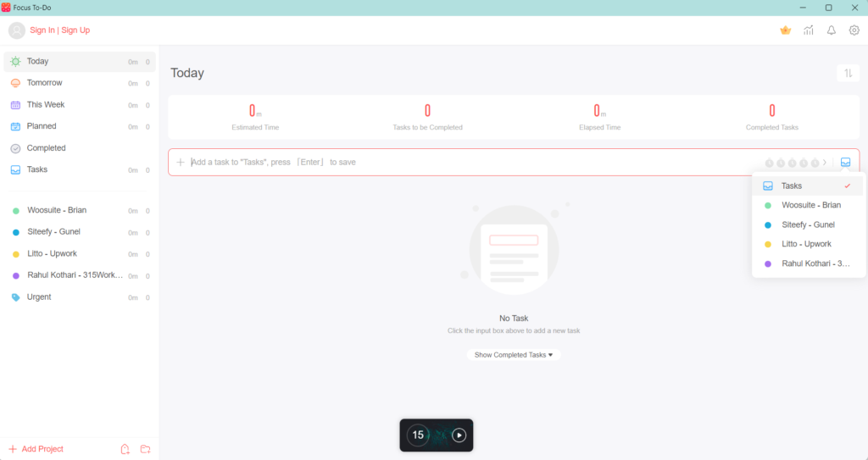Set fifth pomodoro clock in task input
Viewport: 868px width, 460px height.
pyautogui.click(x=815, y=163)
